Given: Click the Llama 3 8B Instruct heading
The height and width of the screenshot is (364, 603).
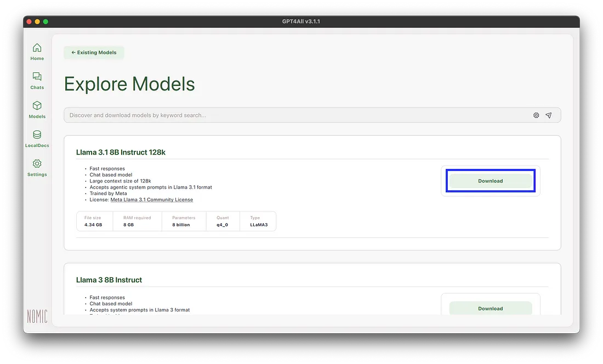Looking at the screenshot, I should click(109, 280).
